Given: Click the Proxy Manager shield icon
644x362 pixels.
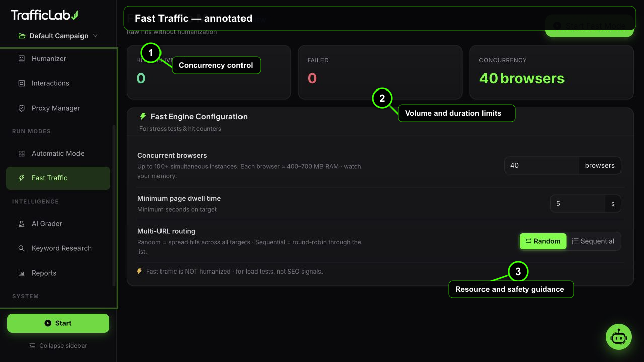Looking at the screenshot, I should (21, 108).
